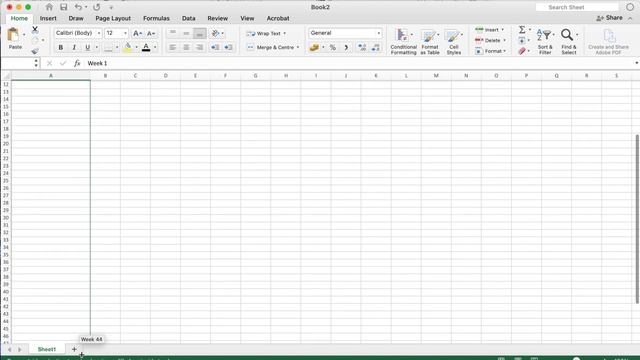This screenshot has height=360, width=640.
Task: Click the AutoSum sigma icon
Action: point(522,29)
